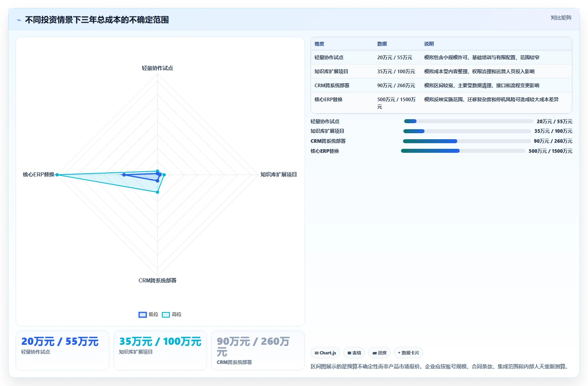Click radar axis label CRM跨系统部署

click(x=157, y=280)
